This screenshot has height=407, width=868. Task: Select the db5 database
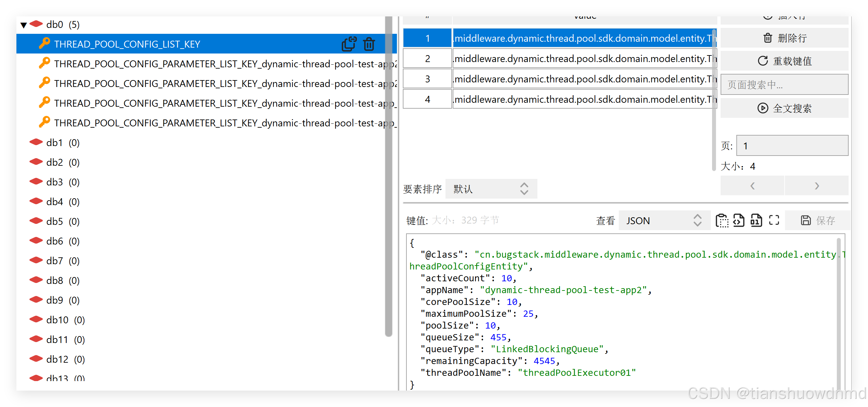click(x=54, y=221)
